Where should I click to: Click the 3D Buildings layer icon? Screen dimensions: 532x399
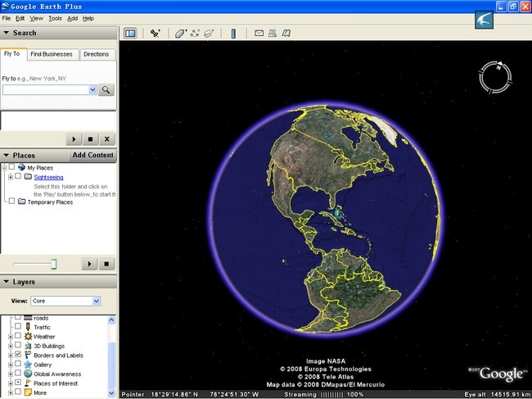pos(28,346)
